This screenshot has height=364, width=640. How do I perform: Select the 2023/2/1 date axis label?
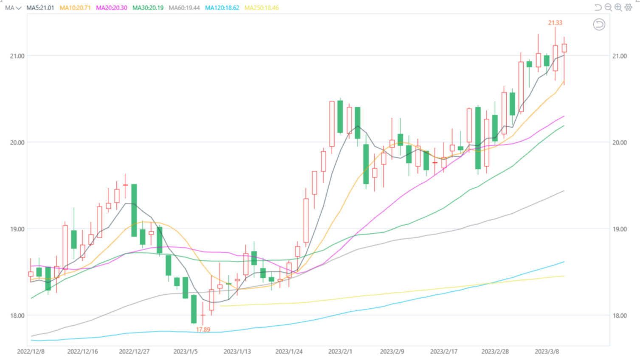click(x=340, y=351)
